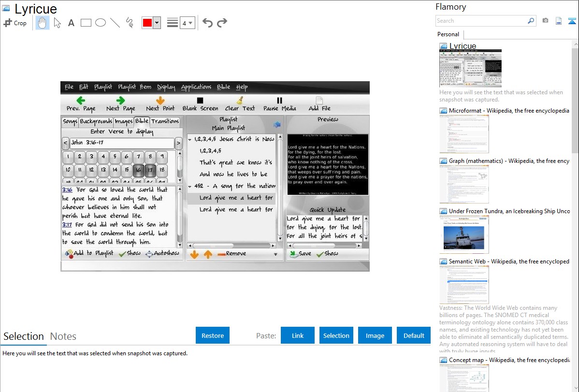Choose the text annotation tool
The width and height of the screenshot is (579, 392).
coord(71,23)
